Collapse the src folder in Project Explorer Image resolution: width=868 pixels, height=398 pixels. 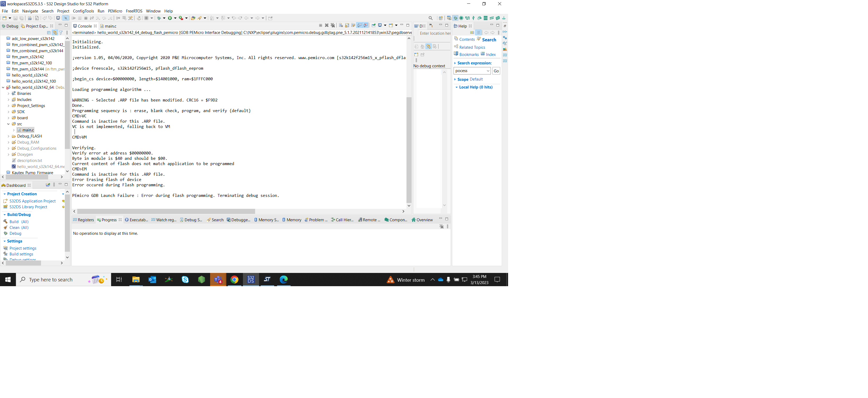coord(8,124)
